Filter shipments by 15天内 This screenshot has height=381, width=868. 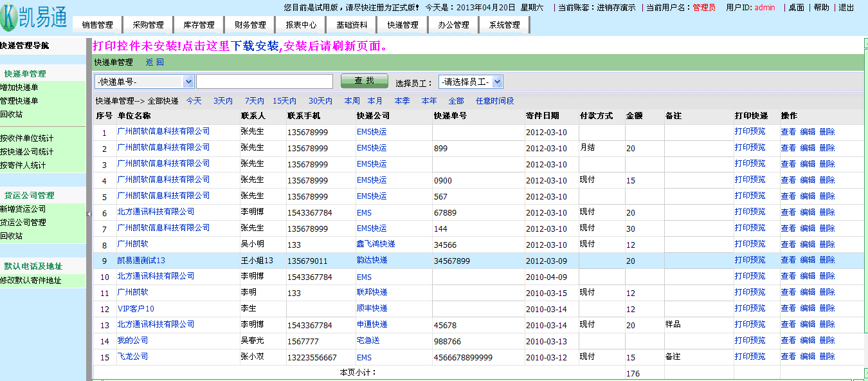pyautogui.click(x=284, y=101)
